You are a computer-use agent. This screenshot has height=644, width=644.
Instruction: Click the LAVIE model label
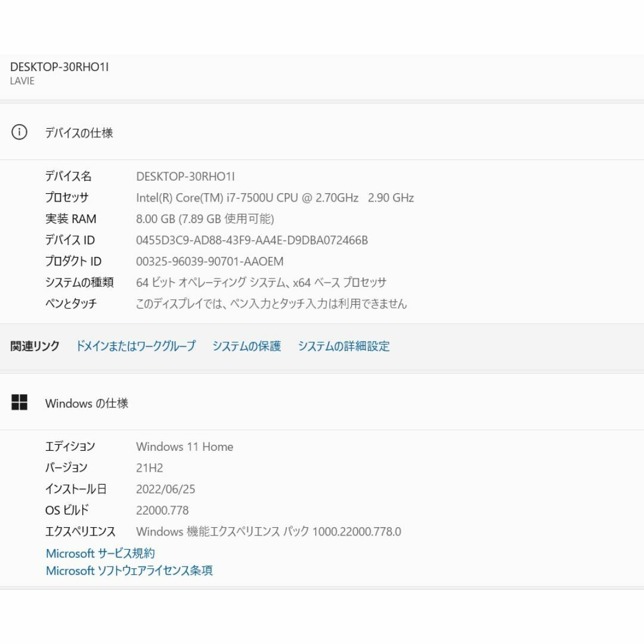click(22, 81)
